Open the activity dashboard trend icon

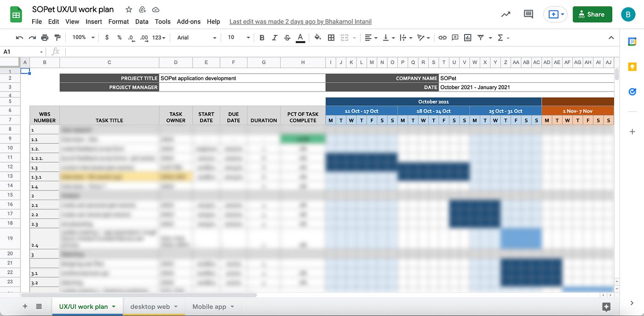(x=506, y=14)
